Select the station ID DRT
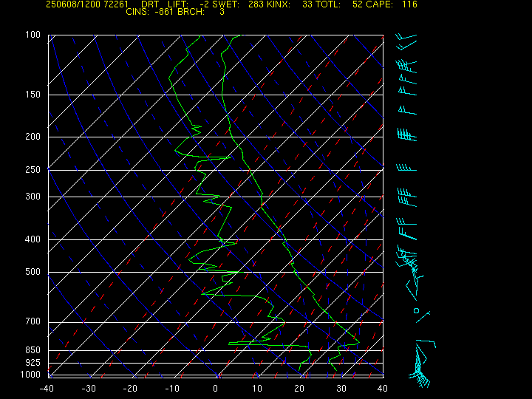 click(149, 4)
